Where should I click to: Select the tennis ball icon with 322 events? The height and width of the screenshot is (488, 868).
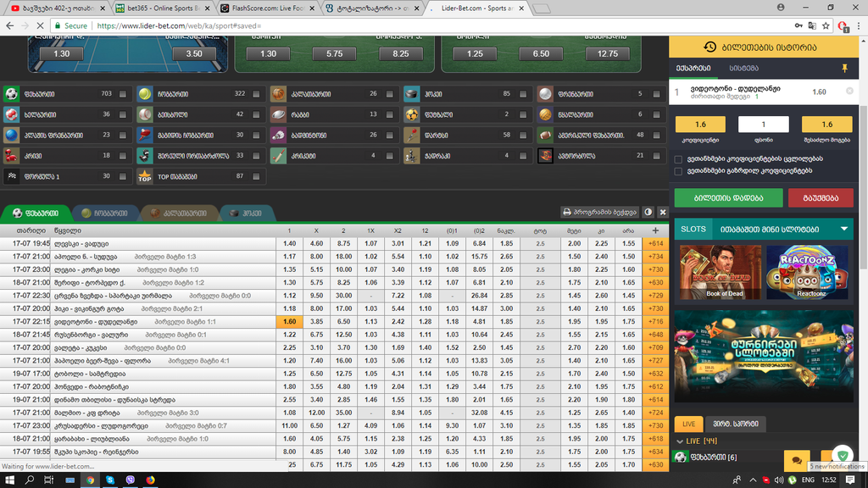[x=144, y=94]
